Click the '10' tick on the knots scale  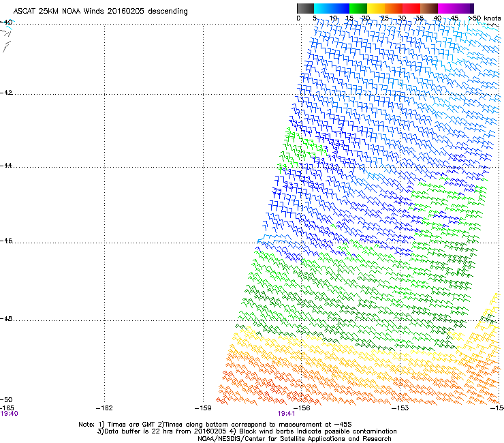(x=333, y=18)
